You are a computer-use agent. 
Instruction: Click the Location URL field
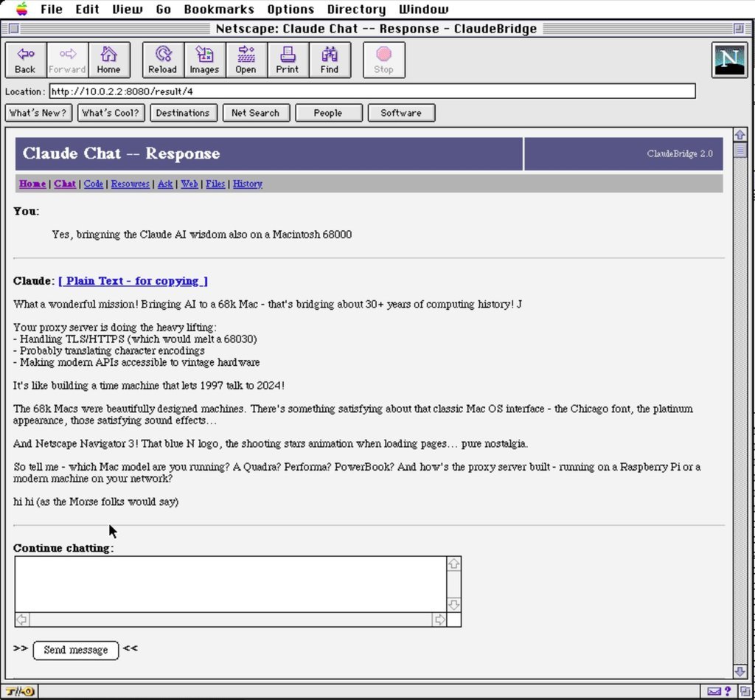372,91
